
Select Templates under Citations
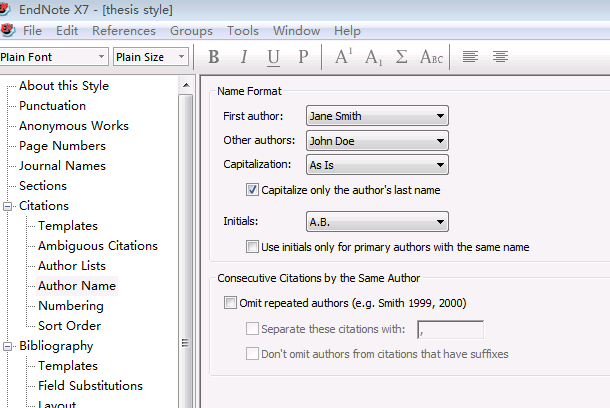tap(68, 226)
